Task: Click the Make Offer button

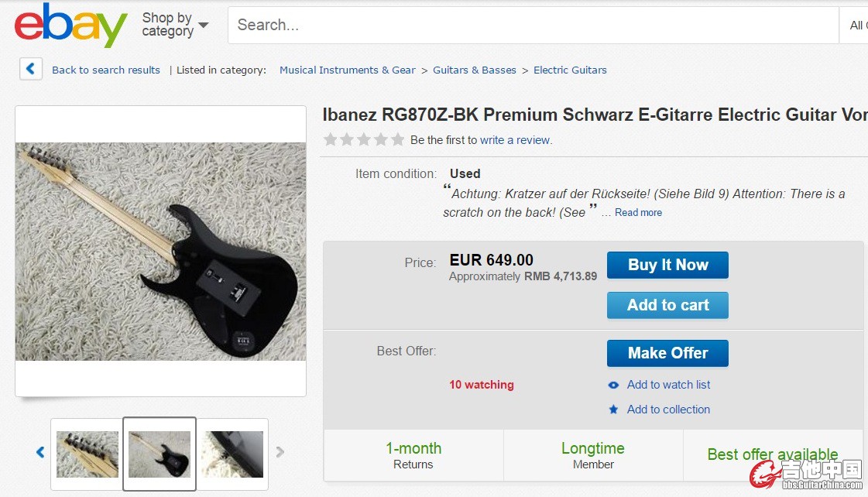Action: 667,353
